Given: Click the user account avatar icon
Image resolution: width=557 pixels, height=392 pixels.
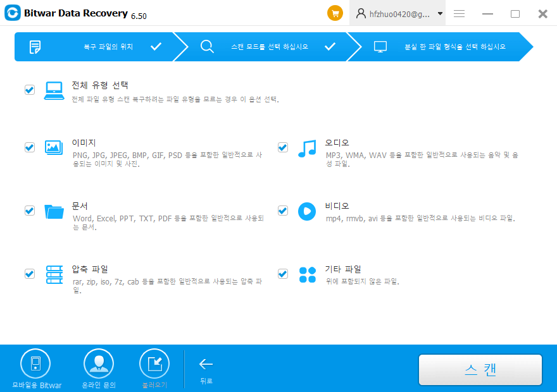Looking at the screenshot, I should 361,13.
